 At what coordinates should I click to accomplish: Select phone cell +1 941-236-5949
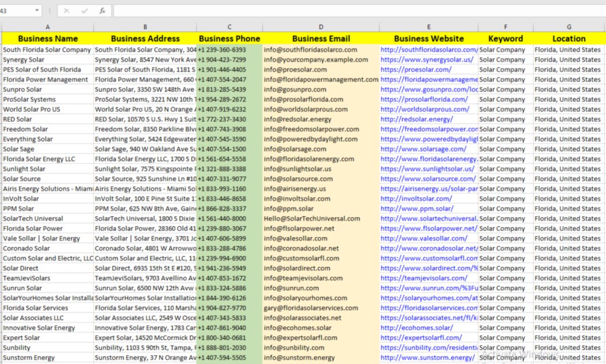pyautogui.click(x=229, y=268)
